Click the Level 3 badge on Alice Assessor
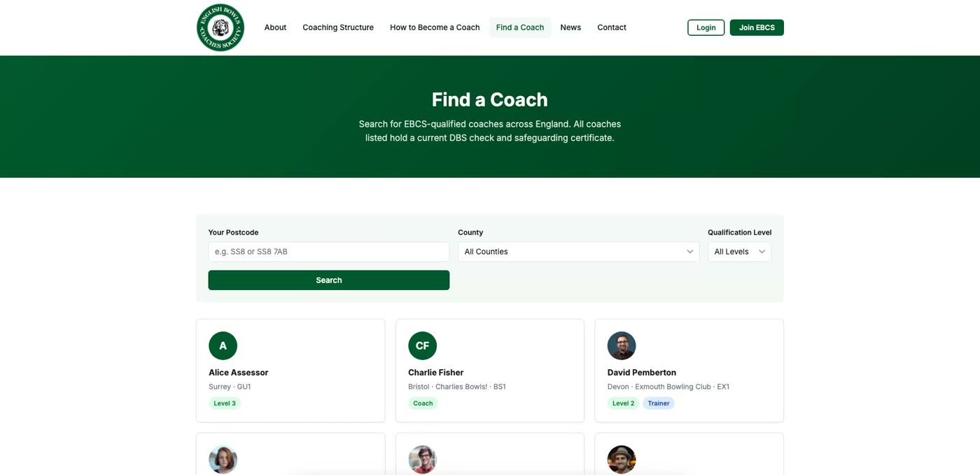The image size is (980, 475). (225, 404)
